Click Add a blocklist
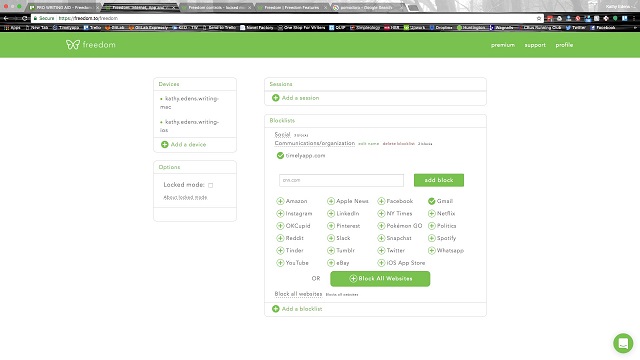 coord(297,309)
